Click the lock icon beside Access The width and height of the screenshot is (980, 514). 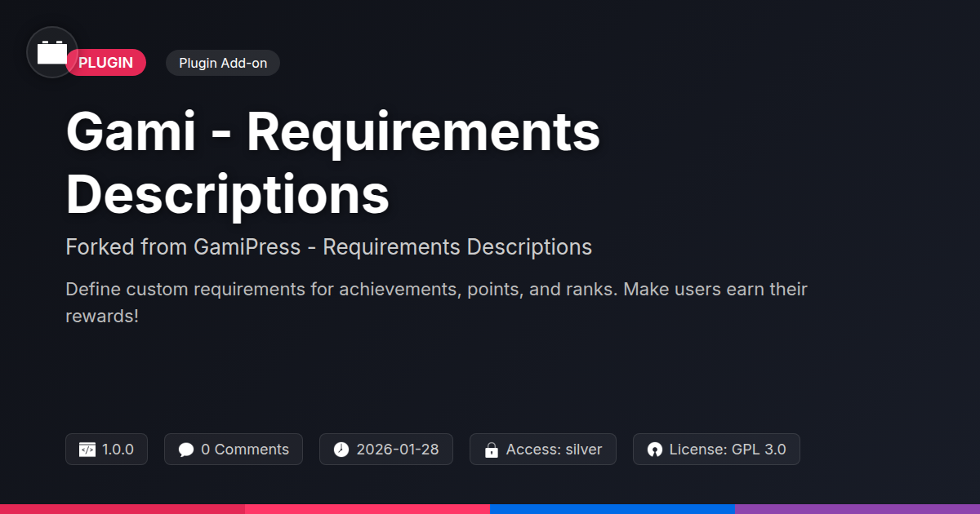click(492, 450)
